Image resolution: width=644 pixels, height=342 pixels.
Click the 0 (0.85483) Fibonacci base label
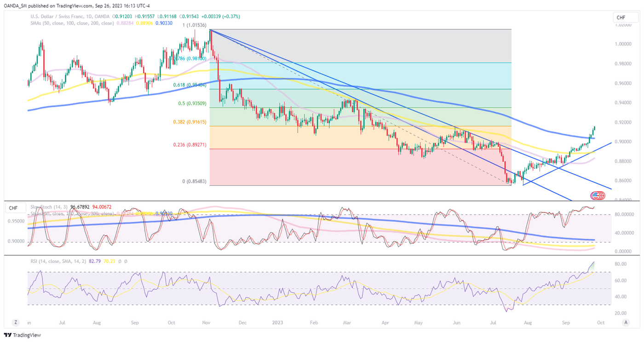[x=195, y=181]
